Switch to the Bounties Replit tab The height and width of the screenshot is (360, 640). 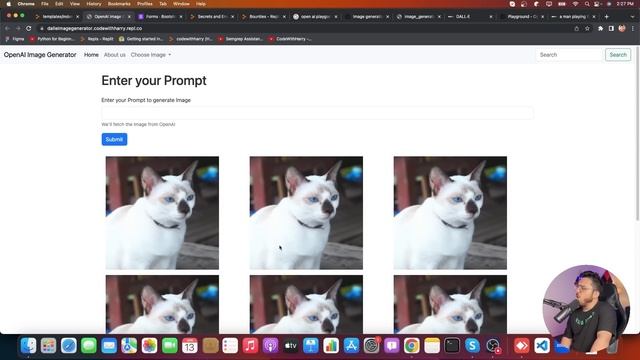pos(264,17)
